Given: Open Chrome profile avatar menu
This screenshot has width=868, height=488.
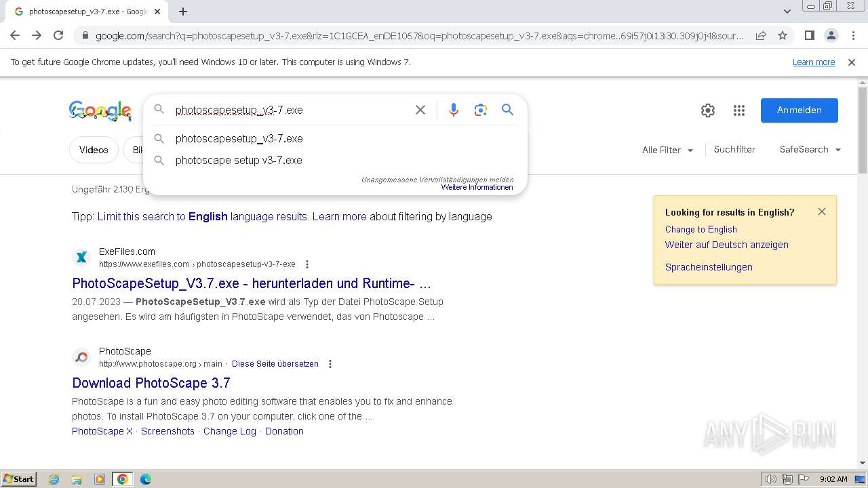Looking at the screenshot, I should click(831, 35).
